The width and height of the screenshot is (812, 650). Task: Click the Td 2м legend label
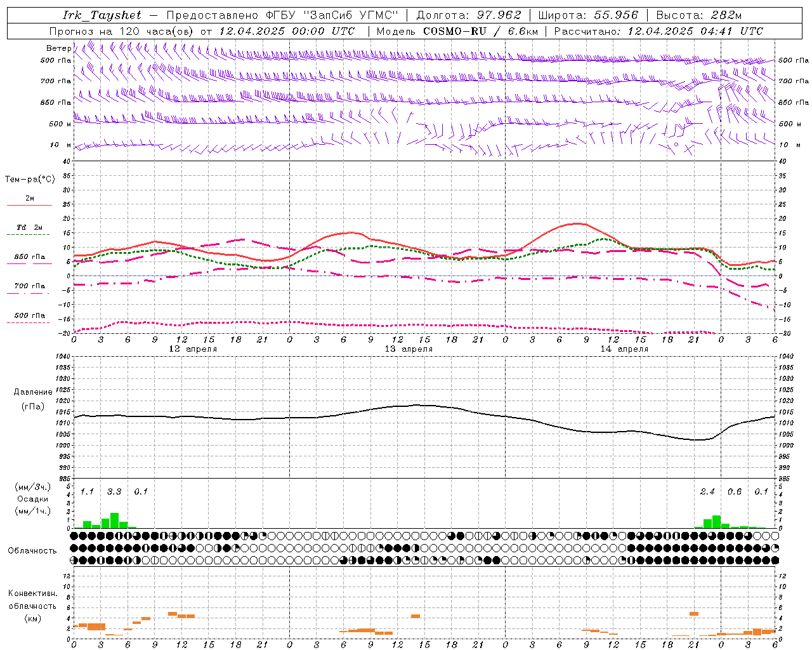click(30, 227)
